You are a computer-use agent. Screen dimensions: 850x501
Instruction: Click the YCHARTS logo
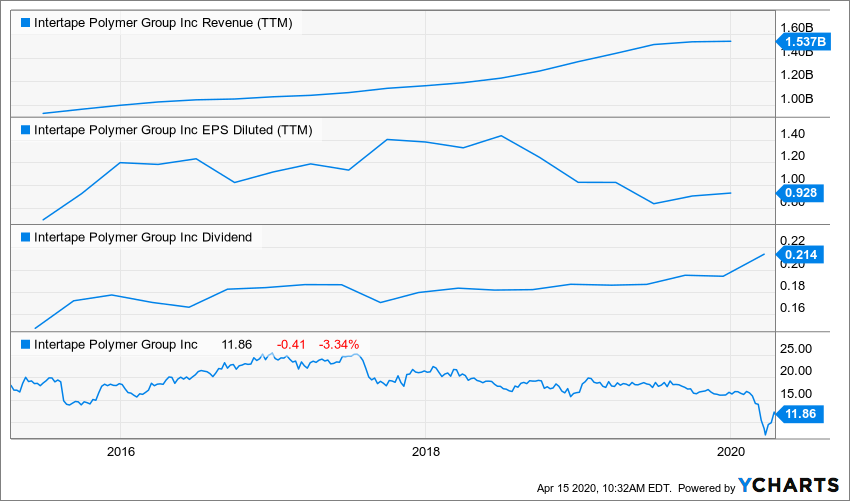coord(789,485)
